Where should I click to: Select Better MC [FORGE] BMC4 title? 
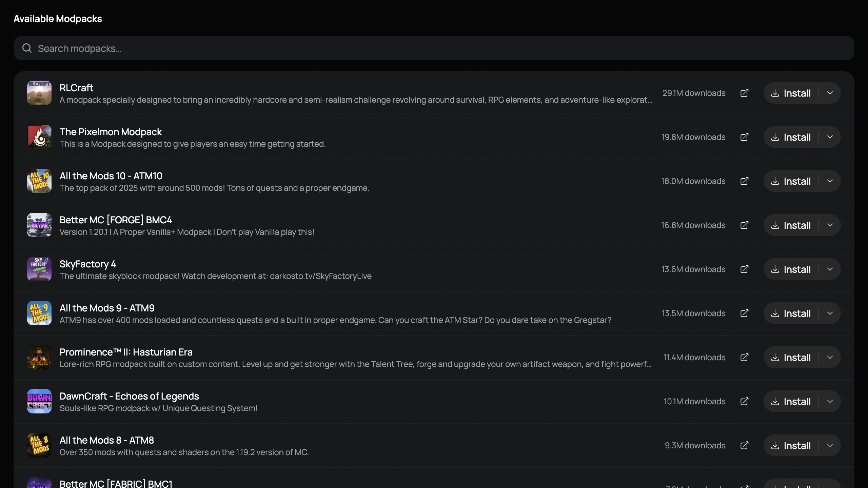click(x=116, y=220)
